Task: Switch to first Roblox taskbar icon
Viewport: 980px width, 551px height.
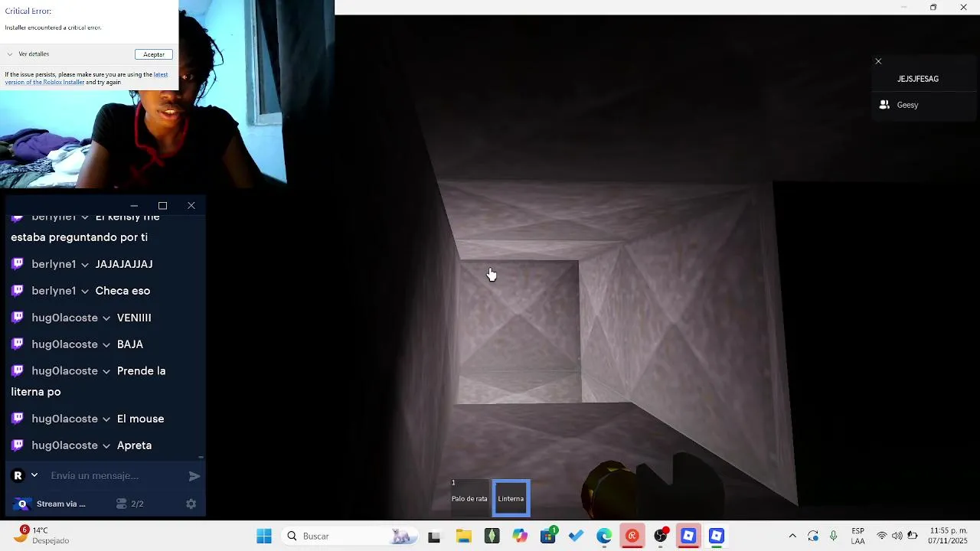Action: point(688,536)
